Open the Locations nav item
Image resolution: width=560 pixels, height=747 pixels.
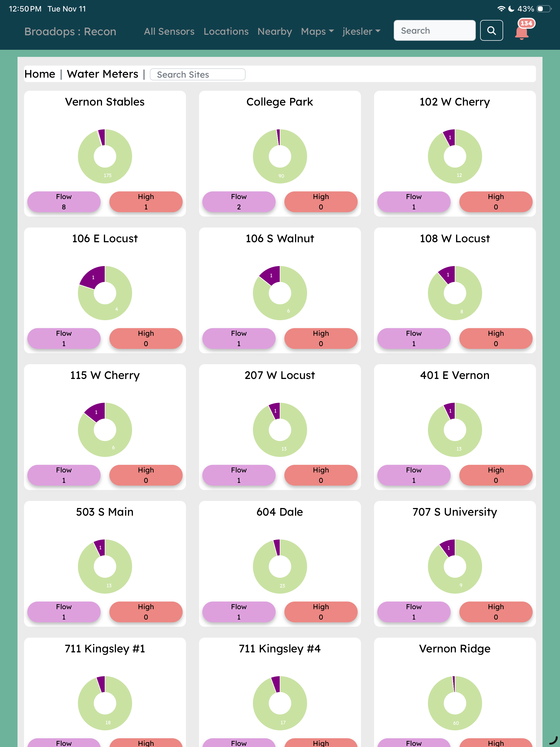point(226,31)
